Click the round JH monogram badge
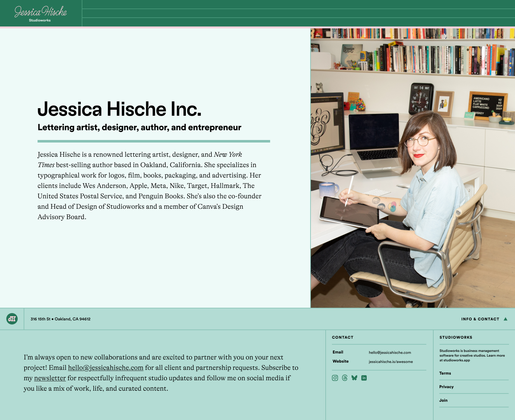Screen dimensions: 515x420 [12, 319]
